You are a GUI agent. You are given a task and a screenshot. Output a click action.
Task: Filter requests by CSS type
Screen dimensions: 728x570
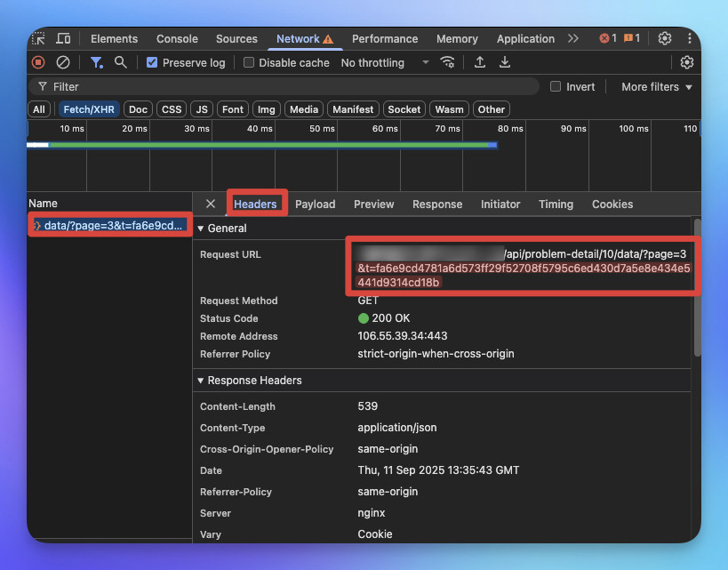click(172, 109)
